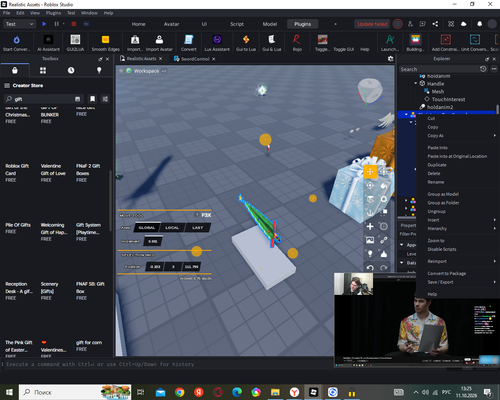Viewport: 500px width, 400px height.
Task: Select the highlighted F3X Move tool button
Action: 370,172
